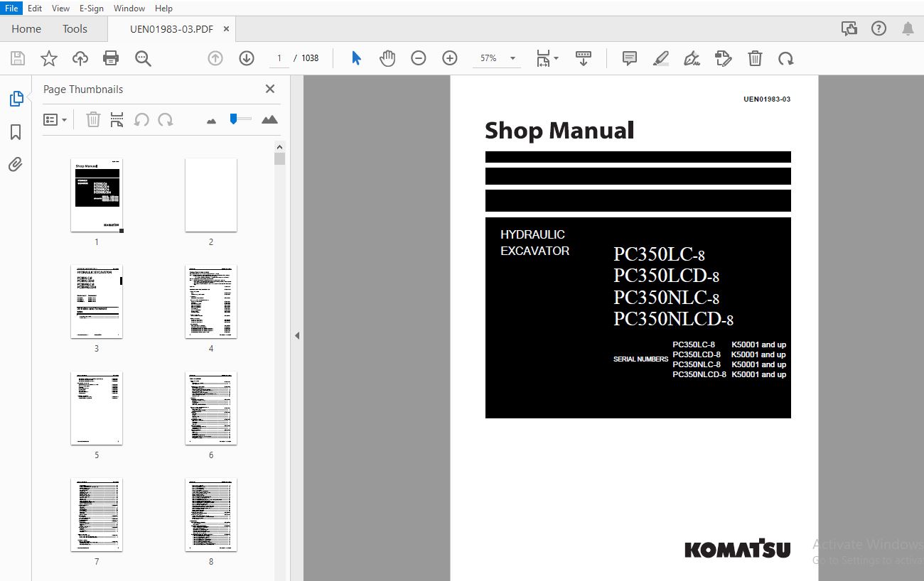
Task: Close the UEN01983-03.PDF tab
Action: coord(226,29)
